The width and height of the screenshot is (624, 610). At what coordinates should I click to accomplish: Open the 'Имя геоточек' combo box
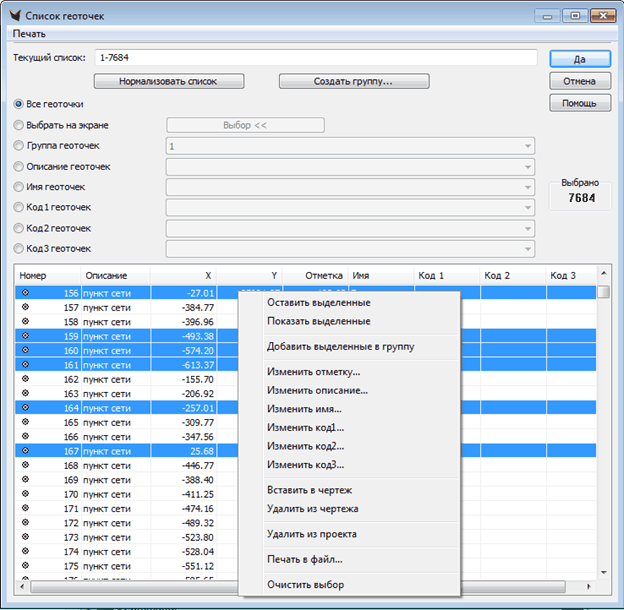tap(527, 187)
